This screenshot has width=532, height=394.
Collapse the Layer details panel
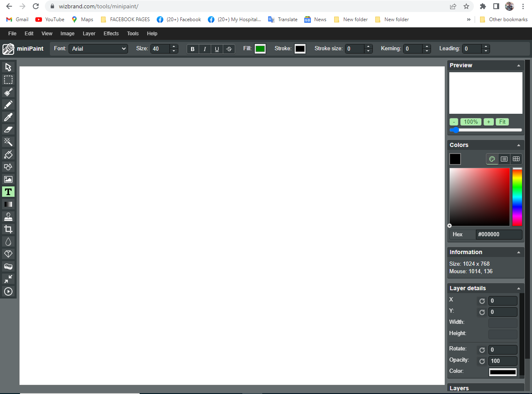pos(518,288)
